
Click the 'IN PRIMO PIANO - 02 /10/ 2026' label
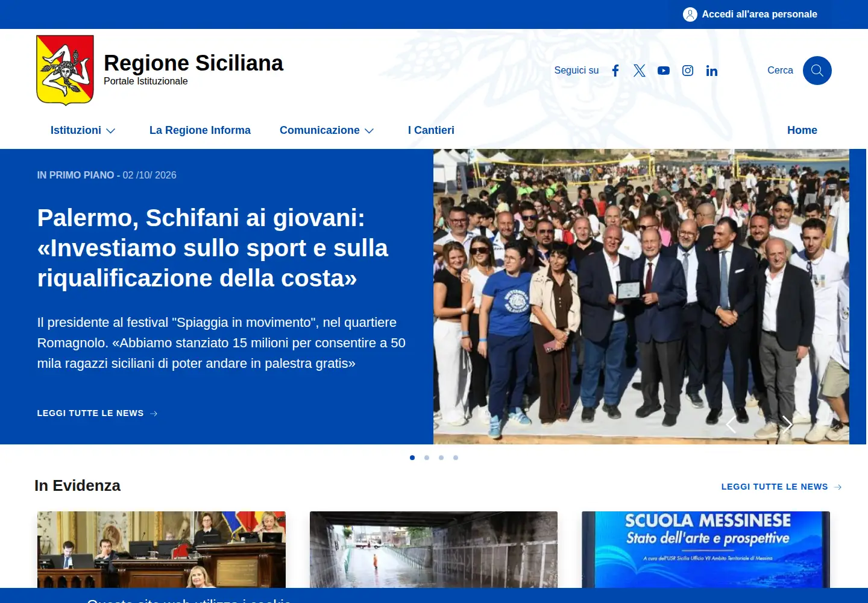pyautogui.click(x=107, y=175)
